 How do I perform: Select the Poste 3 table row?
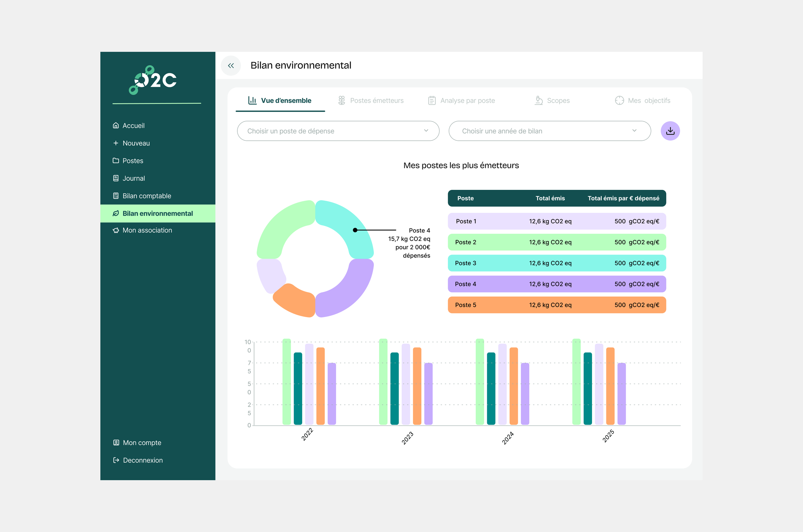pyautogui.click(x=557, y=263)
